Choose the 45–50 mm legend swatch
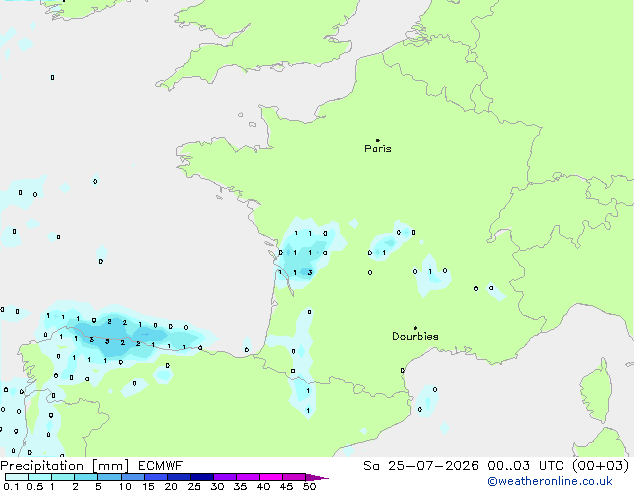The width and height of the screenshot is (634, 490). (294, 477)
